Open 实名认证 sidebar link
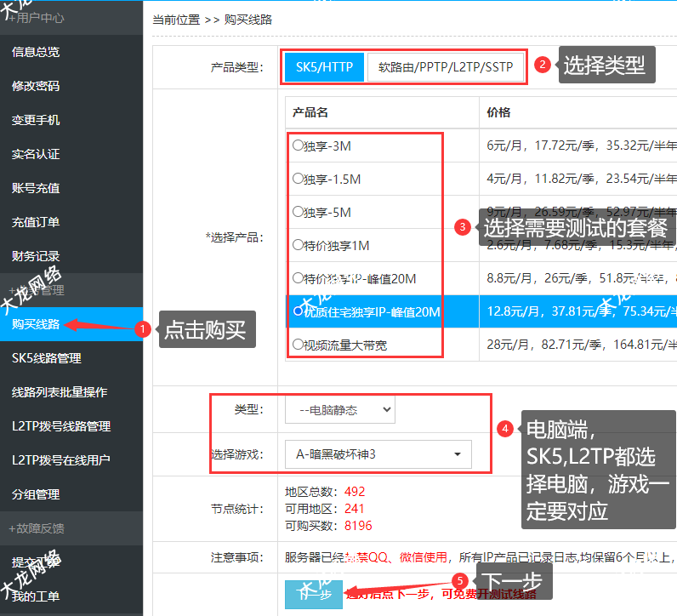The height and width of the screenshot is (616, 677). point(36,154)
